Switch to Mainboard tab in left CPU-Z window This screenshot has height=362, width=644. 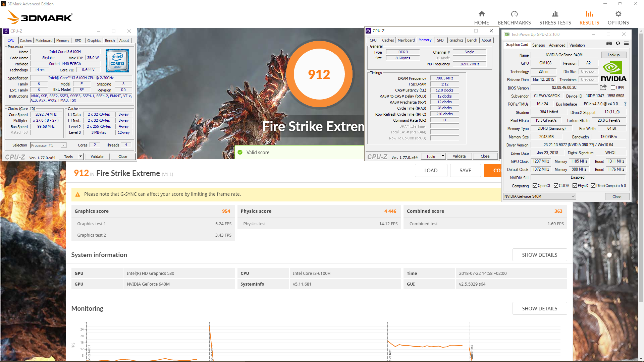pyautogui.click(x=44, y=41)
